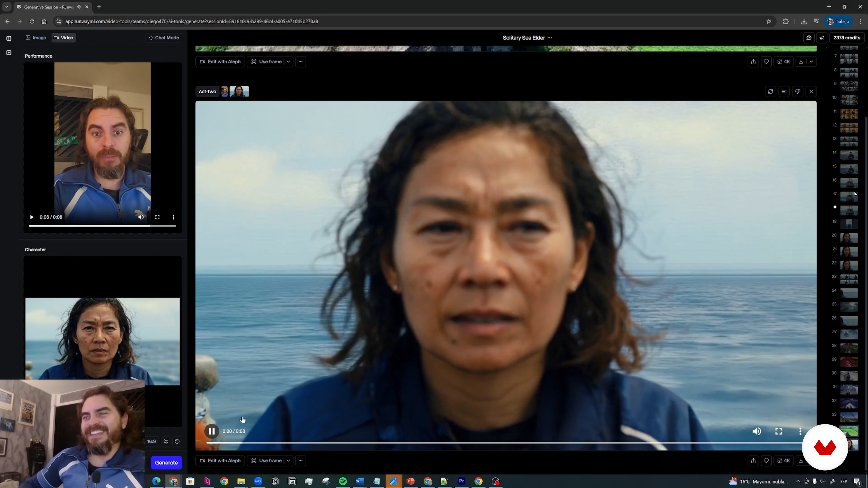
Task: Open the feedback chat icon near credits
Action: (x=809, y=38)
